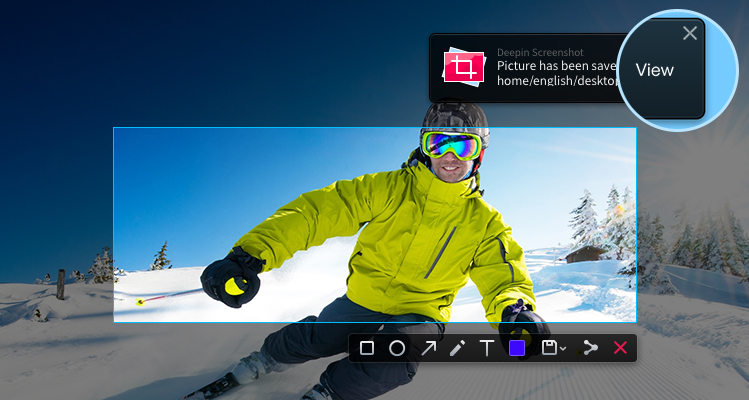Click the Deepin Screenshot app icon

pyautogui.click(x=464, y=67)
